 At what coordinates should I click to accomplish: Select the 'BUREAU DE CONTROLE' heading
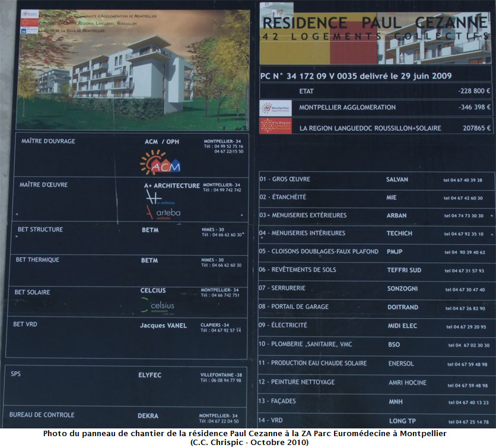[x=42, y=415]
